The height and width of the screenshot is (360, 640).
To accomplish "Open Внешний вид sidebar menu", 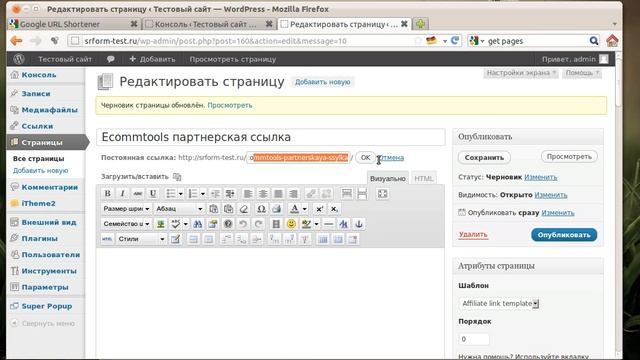I will [49, 222].
